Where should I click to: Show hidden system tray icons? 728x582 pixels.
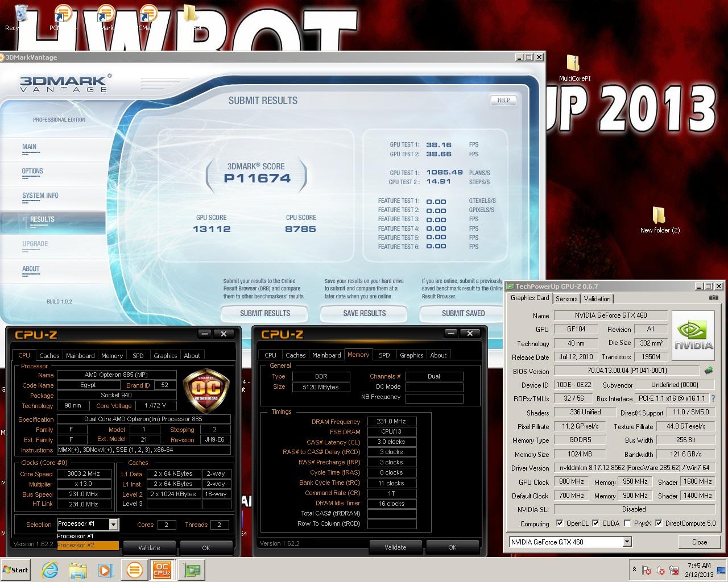[x=634, y=569]
